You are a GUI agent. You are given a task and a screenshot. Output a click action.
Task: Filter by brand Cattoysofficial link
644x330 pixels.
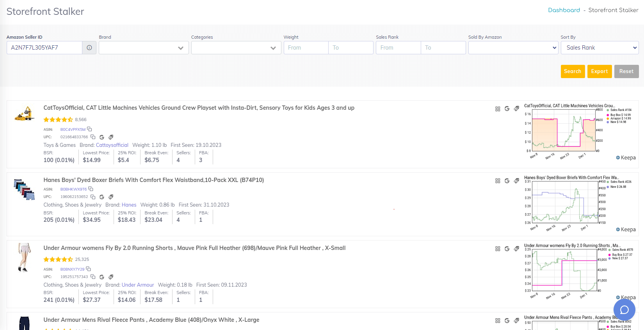[112, 145]
